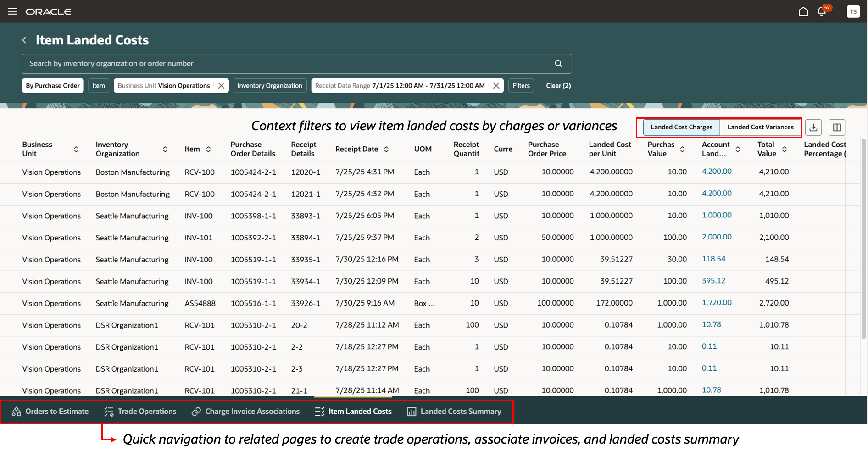
Task: Remove the Business Unit Vision Operations filter
Action: point(221,86)
